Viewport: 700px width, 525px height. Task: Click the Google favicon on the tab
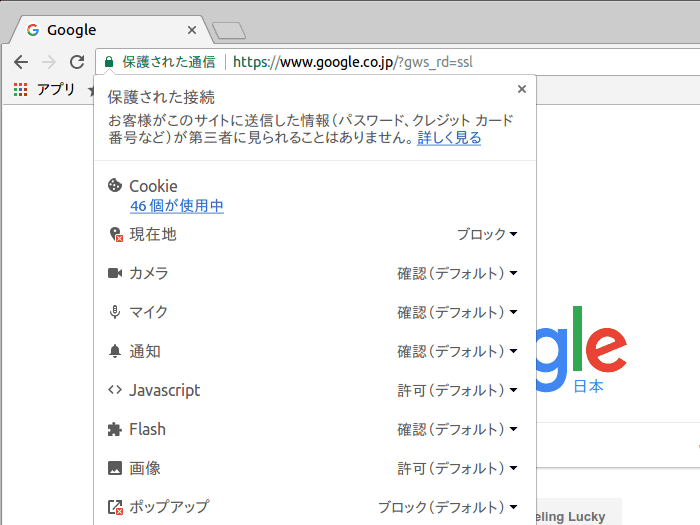33,30
